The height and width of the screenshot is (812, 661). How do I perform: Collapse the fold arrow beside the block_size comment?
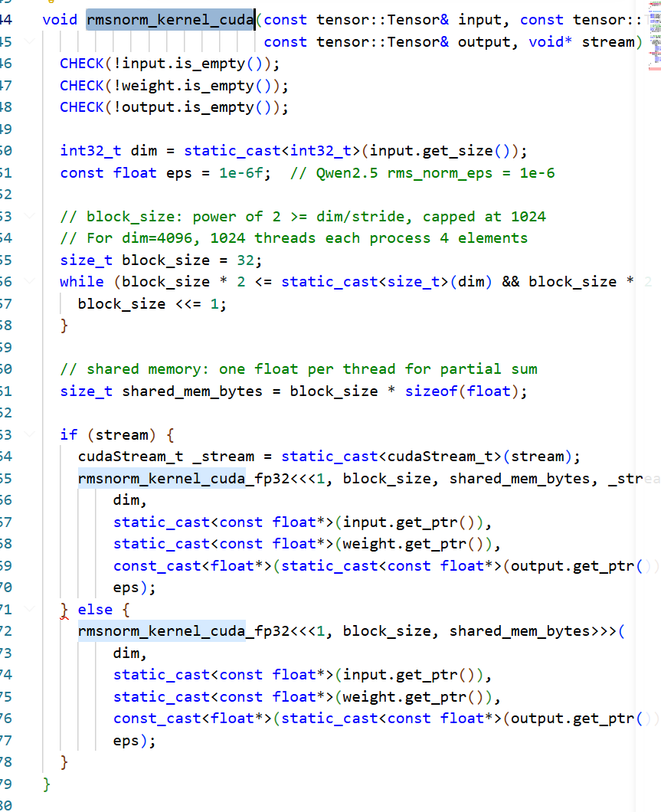(30, 216)
